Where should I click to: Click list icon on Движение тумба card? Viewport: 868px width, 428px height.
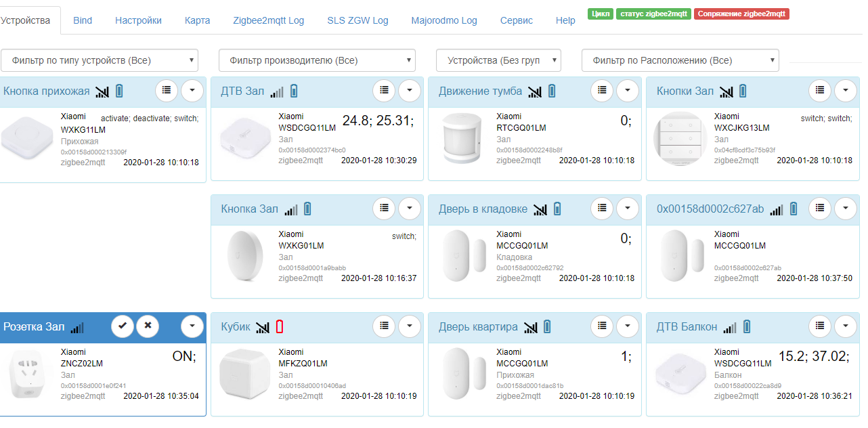point(603,89)
